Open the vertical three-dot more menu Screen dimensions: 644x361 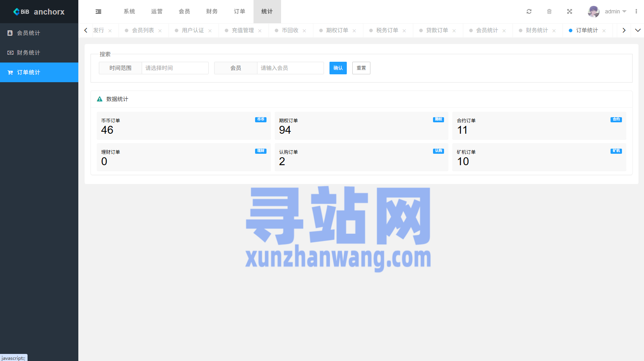click(x=636, y=12)
